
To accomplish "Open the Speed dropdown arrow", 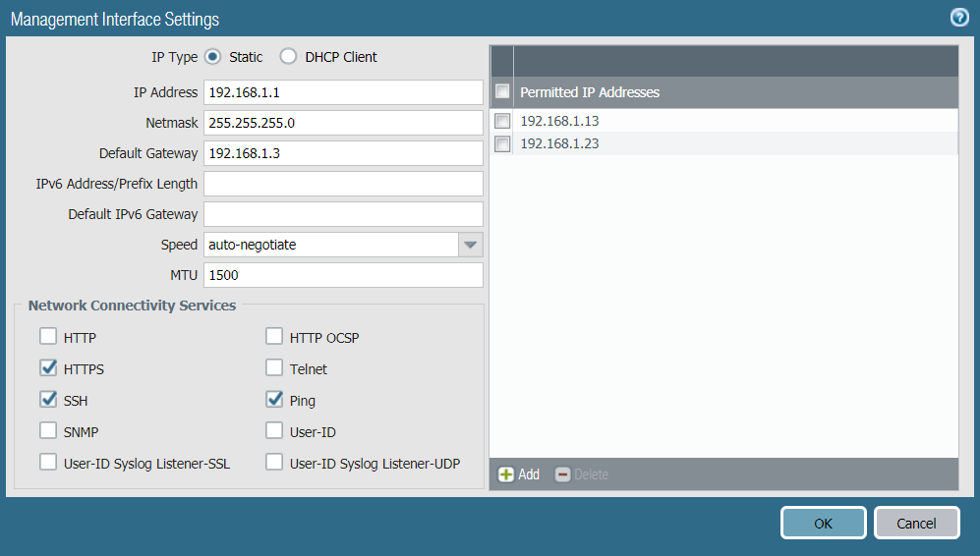I will (471, 245).
